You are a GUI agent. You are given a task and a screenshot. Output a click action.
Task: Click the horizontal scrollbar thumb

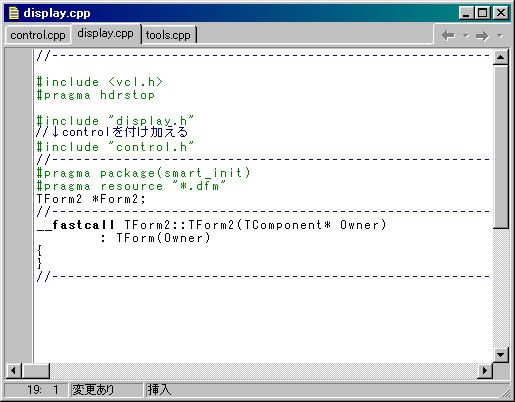tap(36, 371)
